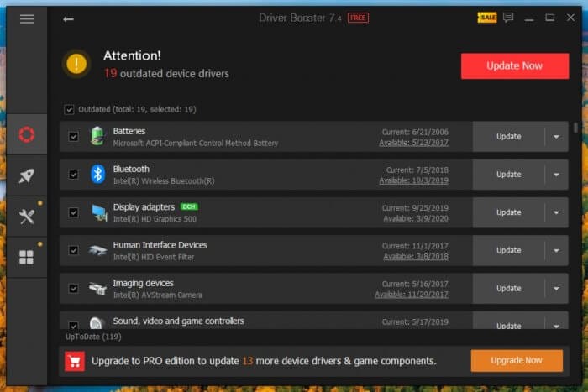
Task: Select Intel(R) AVStream Camera text
Action: point(158,295)
